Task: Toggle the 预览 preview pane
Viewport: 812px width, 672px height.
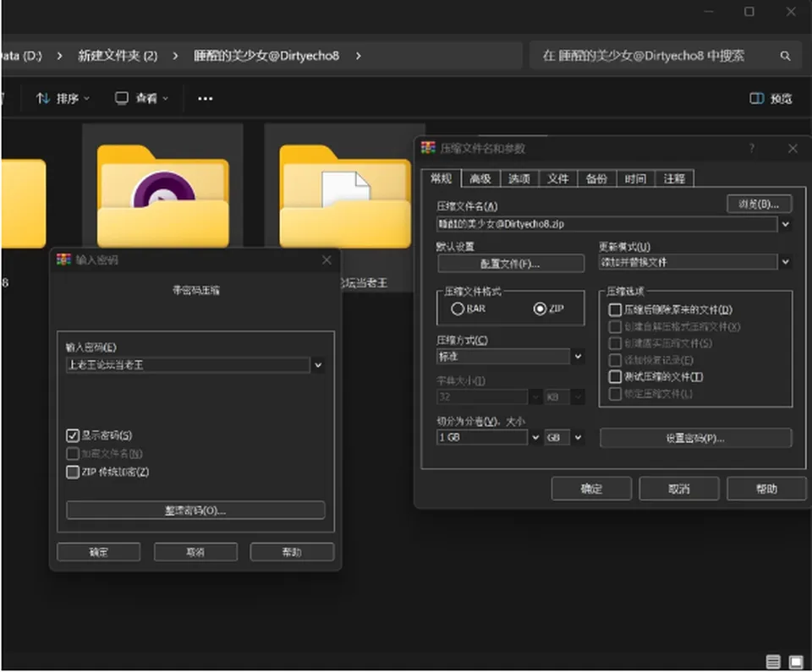Action: click(771, 98)
